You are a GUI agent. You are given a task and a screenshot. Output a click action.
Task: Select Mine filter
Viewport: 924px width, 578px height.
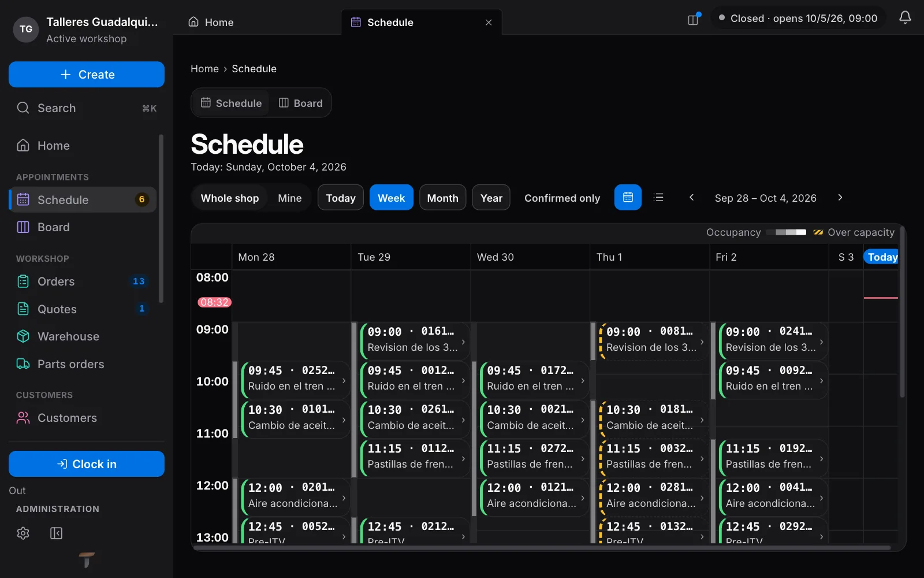tap(289, 198)
